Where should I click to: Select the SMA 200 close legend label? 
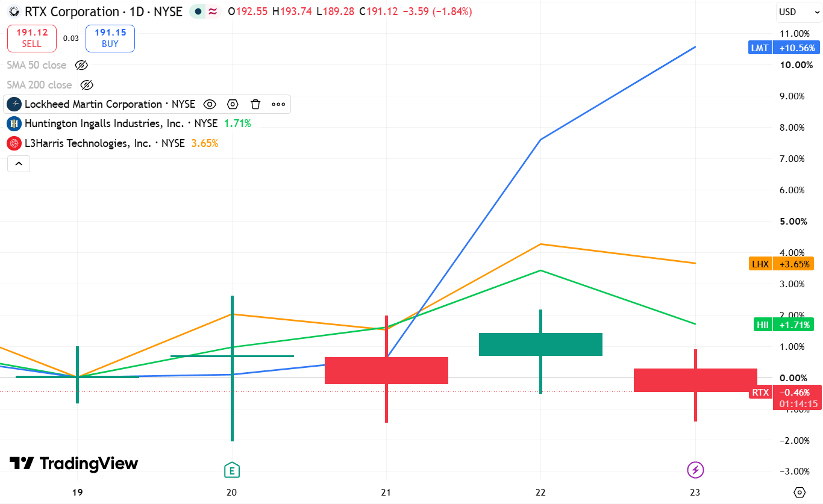coord(40,85)
